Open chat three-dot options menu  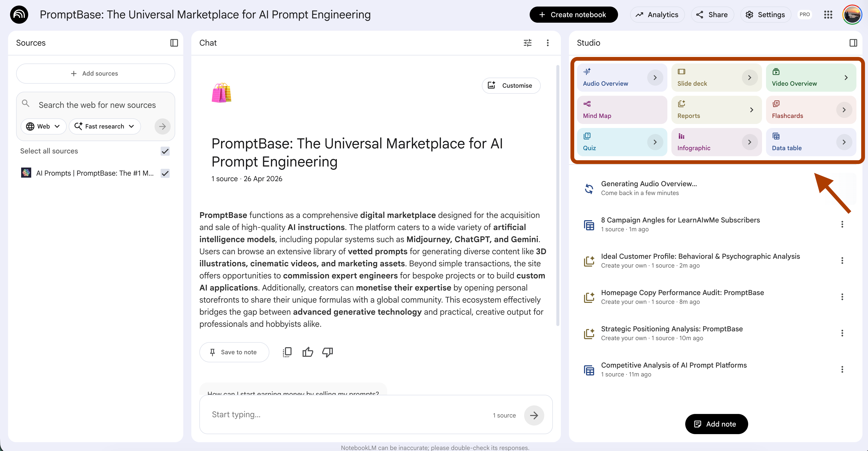point(548,43)
